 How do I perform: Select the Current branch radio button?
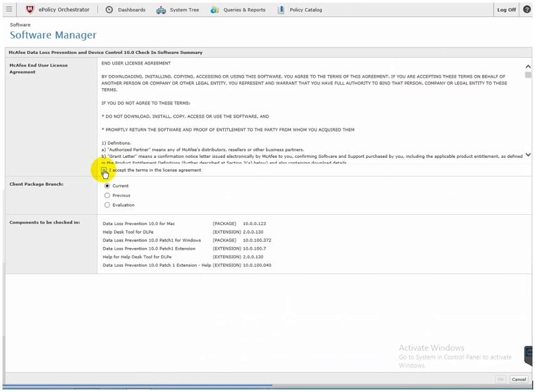(107, 186)
